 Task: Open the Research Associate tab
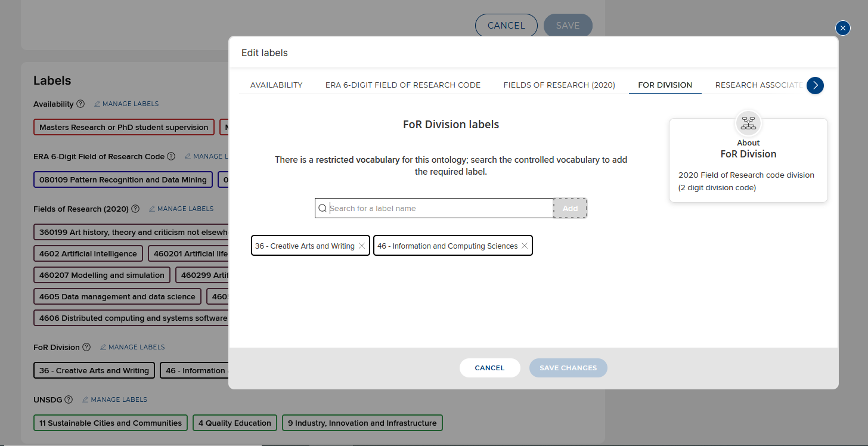point(758,85)
